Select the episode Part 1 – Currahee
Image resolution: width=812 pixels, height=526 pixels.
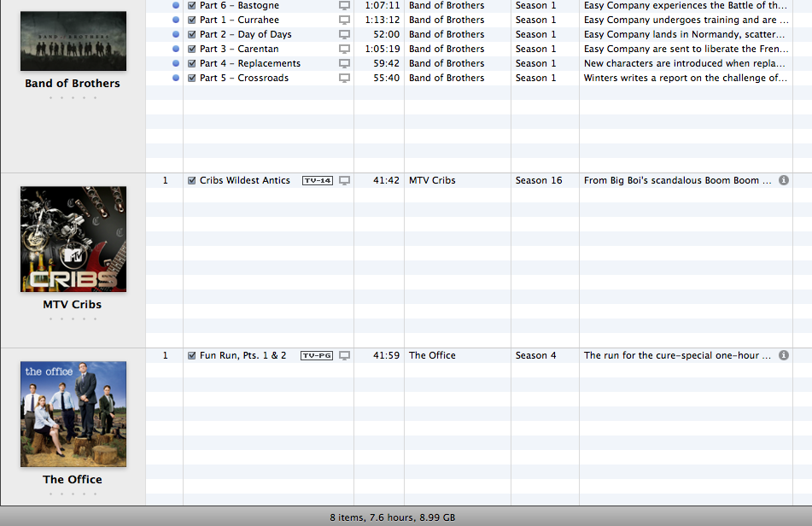(239, 20)
